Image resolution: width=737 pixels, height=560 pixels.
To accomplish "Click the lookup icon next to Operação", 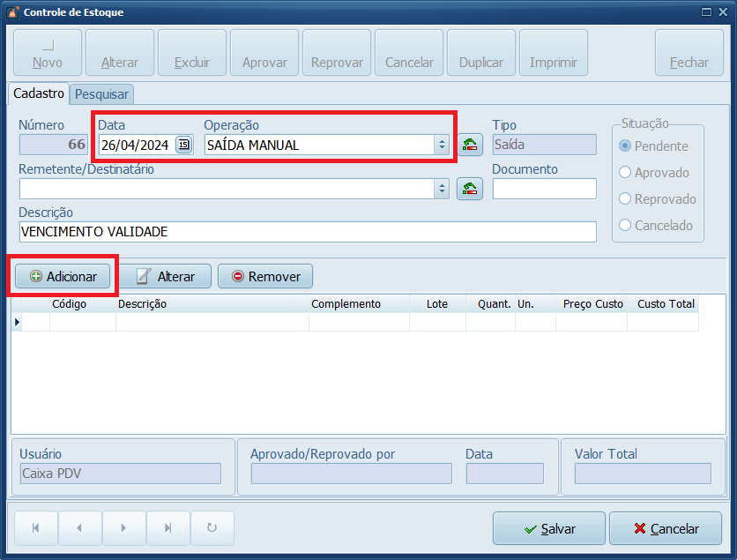I will click(470, 146).
